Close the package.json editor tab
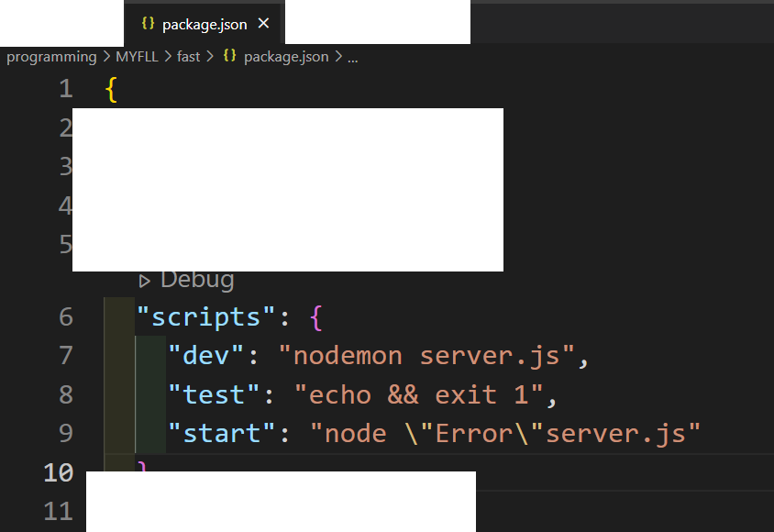The width and height of the screenshot is (774, 532). pos(263,23)
